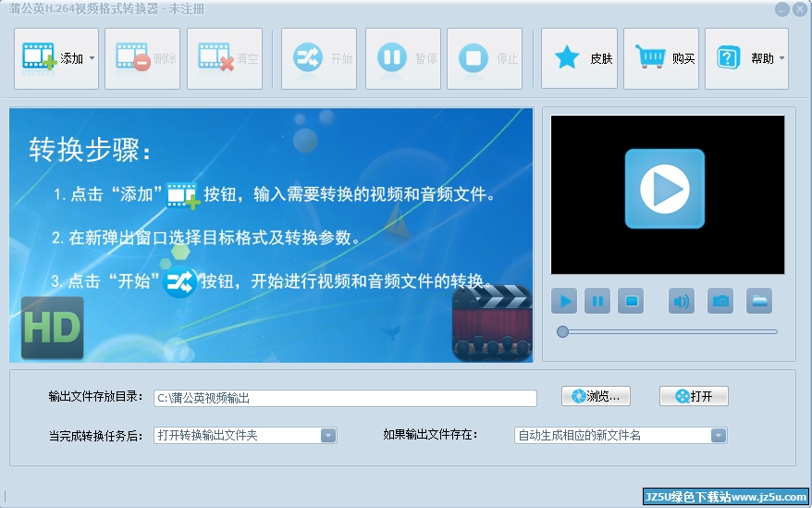Click the 转换步骤 heading text

point(90,150)
